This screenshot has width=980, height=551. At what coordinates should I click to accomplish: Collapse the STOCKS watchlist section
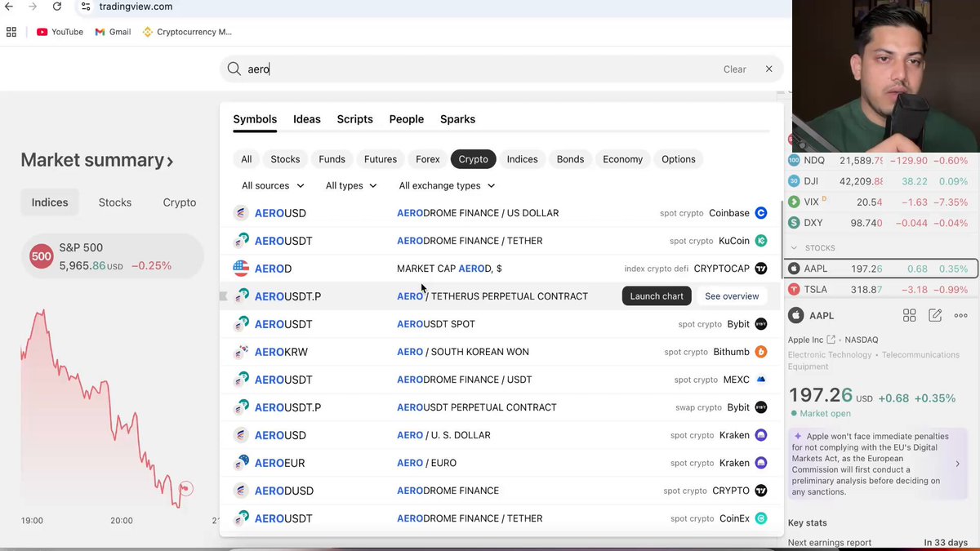(x=794, y=248)
